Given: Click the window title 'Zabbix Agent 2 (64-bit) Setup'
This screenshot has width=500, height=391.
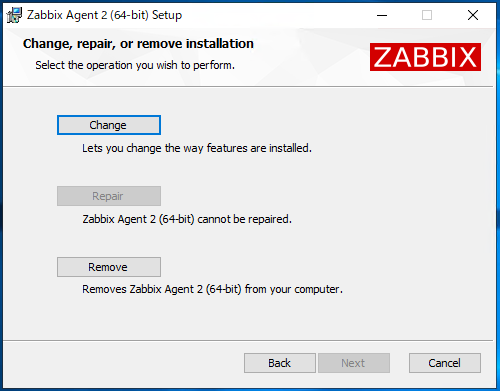Looking at the screenshot, I should click(x=104, y=15).
